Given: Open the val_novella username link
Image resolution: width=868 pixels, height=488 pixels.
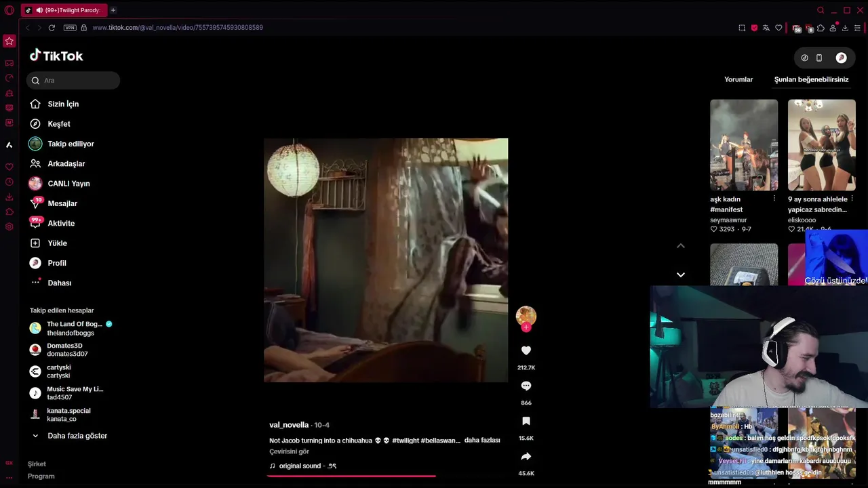Looking at the screenshot, I should coord(289,425).
